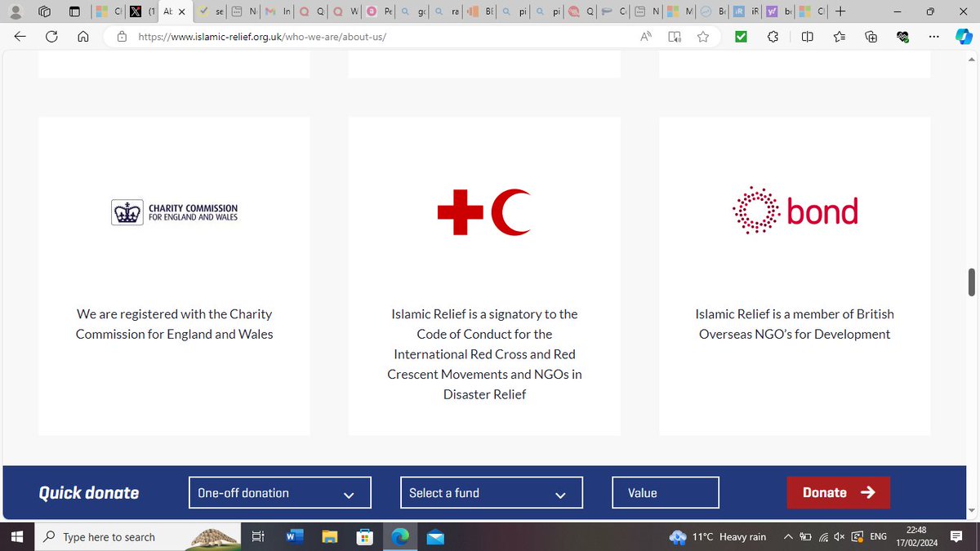Screen dimensions: 980x551
Task: Expand the Select a fund dropdown
Action: click(x=491, y=492)
